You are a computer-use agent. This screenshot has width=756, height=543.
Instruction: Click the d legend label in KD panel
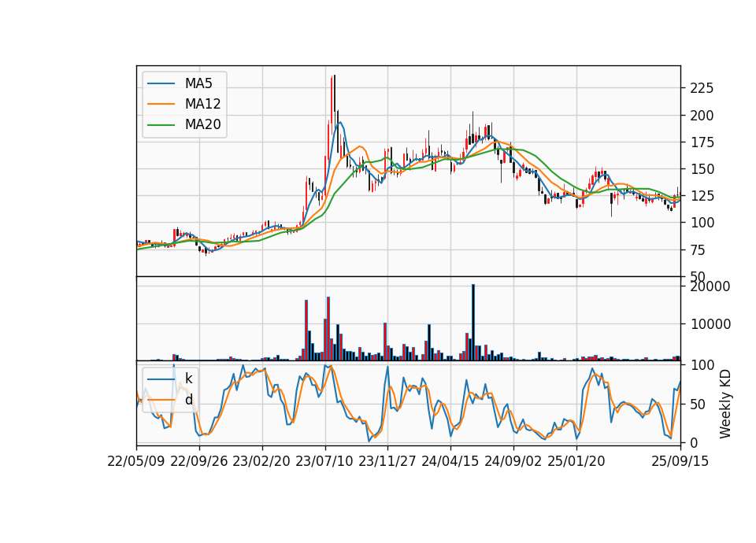point(188,400)
